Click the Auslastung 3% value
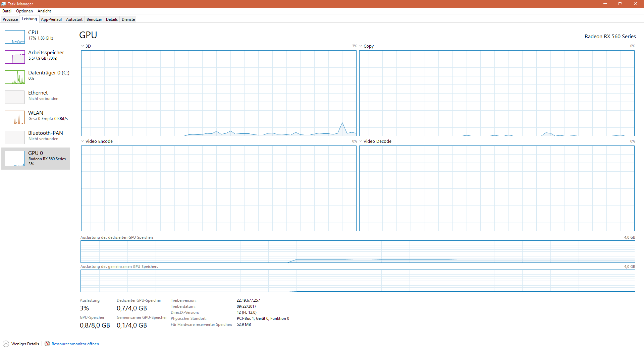The image size is (644, 352). [x=85, y=308]
